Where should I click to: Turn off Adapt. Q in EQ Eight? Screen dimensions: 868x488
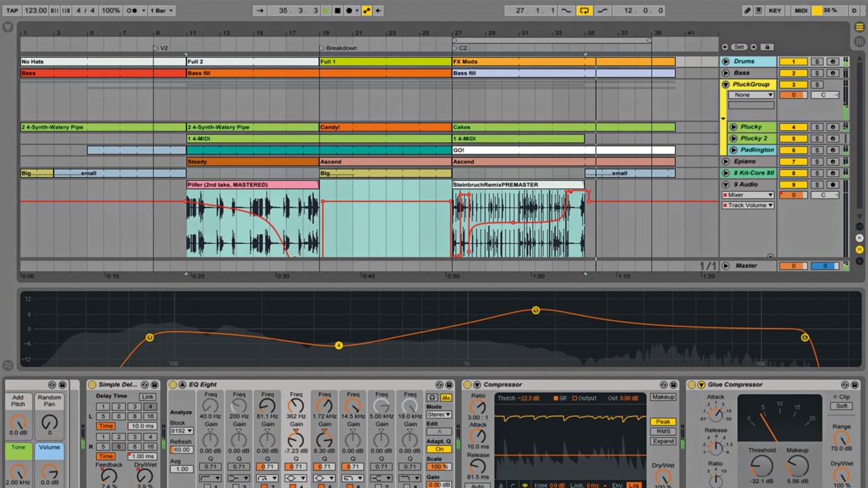[438, 450]
